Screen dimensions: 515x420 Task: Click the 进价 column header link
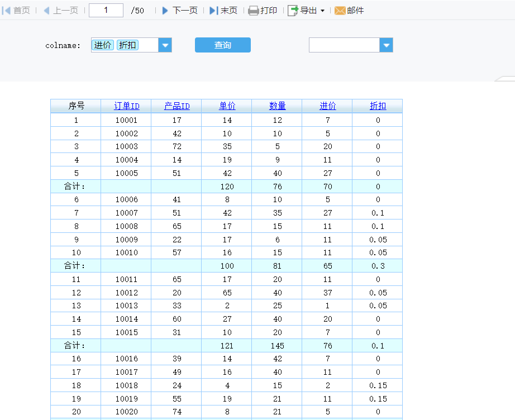tap(327, 106)
